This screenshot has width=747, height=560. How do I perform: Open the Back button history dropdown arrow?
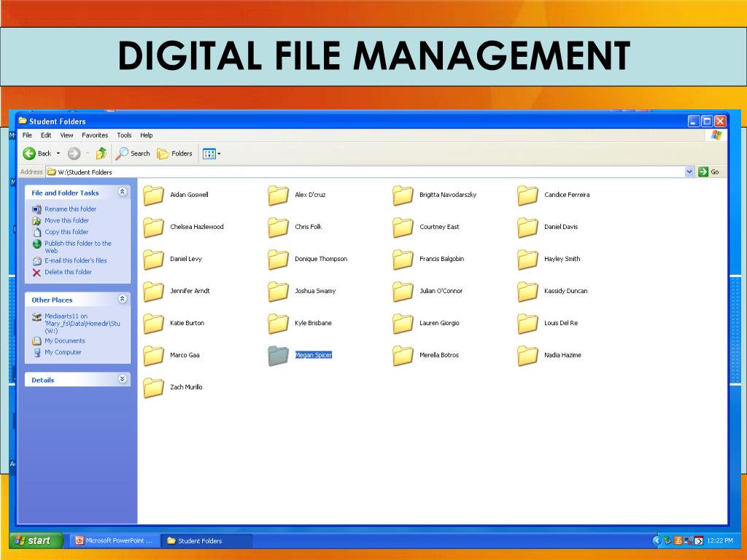coord(58,153)
